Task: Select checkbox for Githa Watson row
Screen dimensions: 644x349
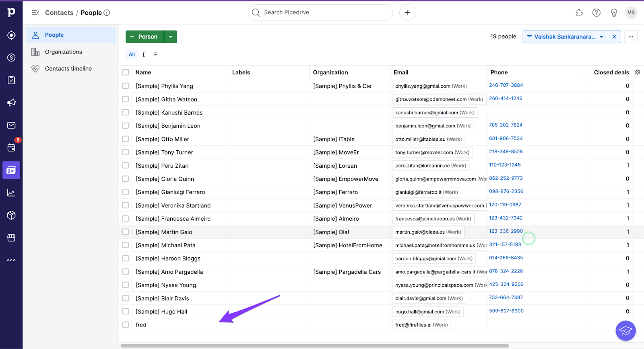Action: tap(126, 99)
